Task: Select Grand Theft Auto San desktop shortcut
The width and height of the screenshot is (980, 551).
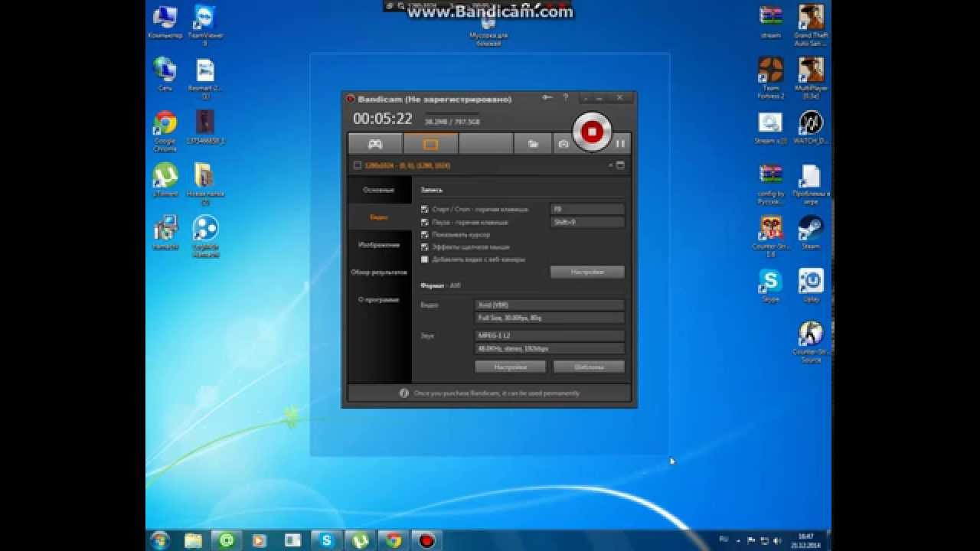Action: pos(811,25)
